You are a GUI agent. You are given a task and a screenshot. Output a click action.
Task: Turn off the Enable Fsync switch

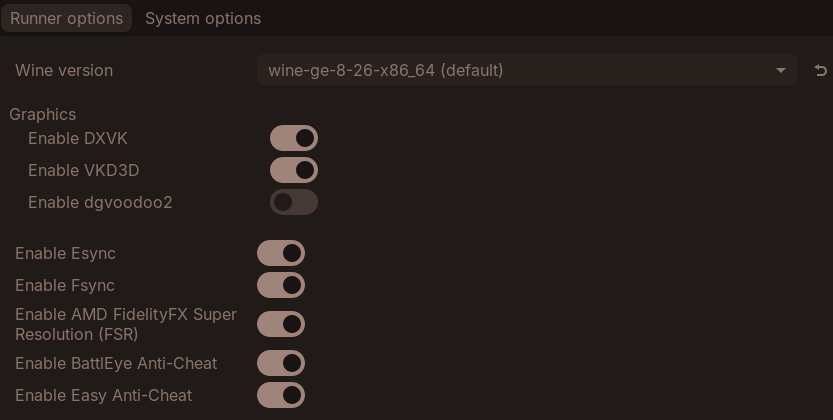click(281, 286)
